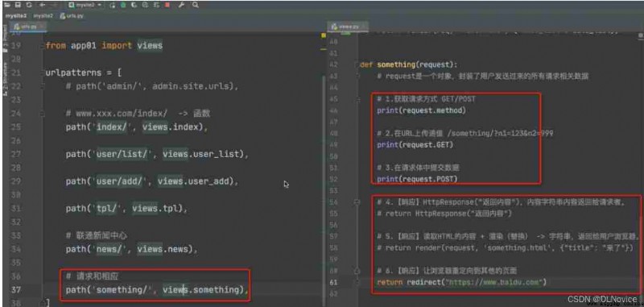This screenshot has width=644, height=307.
Task: Stop the running process with red square
Action: click(167, 5)
